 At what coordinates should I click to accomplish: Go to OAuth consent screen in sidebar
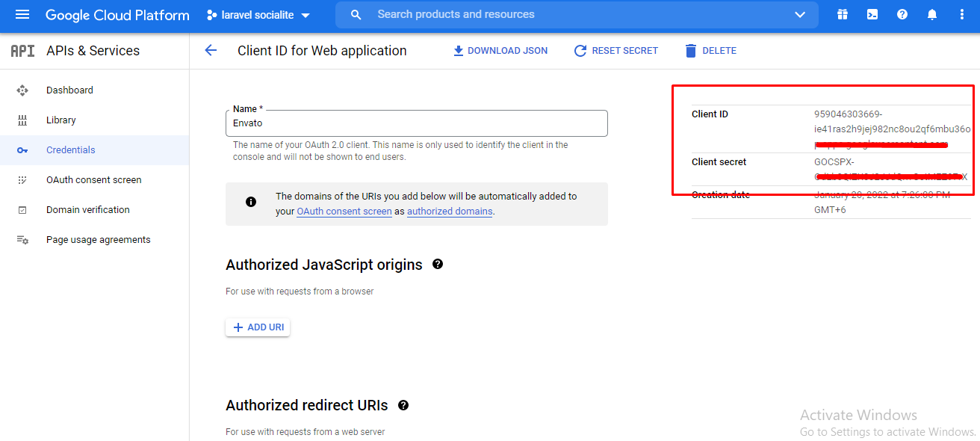(x=93, y=180)
